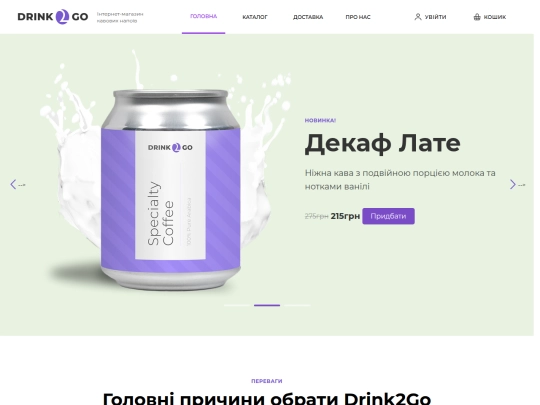Select the first slider pagination bar

pyautogui.click(x=237, y=305)
